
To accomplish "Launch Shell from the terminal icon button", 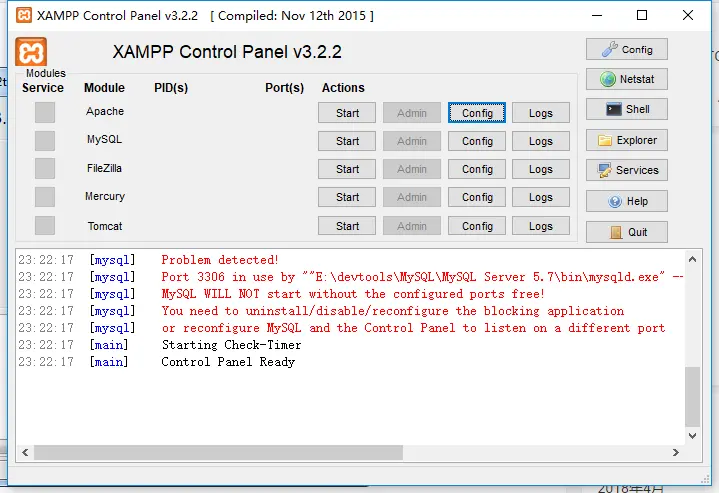I will [x=626, y=109].
